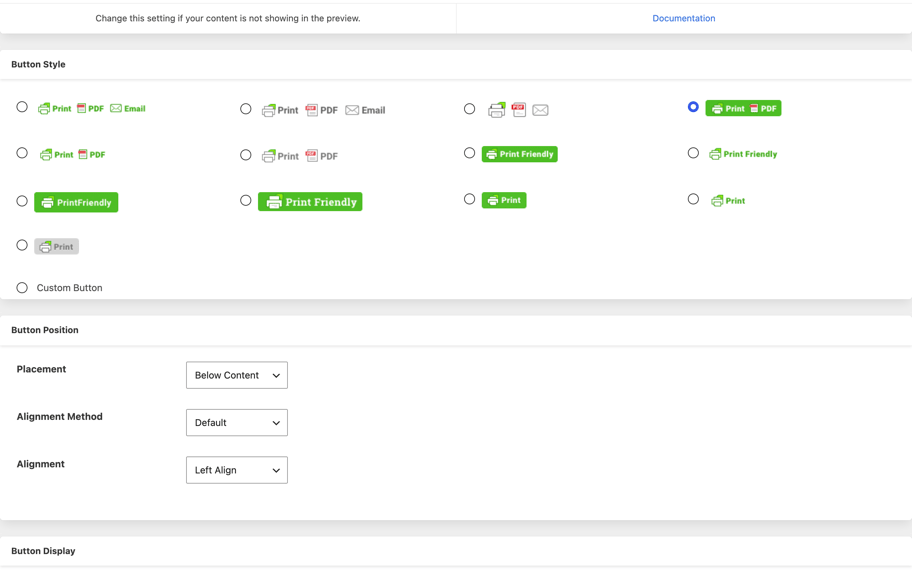Image resolution: width=912 pixels, height=570 pixels.
Task: Click the green text Print image
Action: (x=728, y=201)
